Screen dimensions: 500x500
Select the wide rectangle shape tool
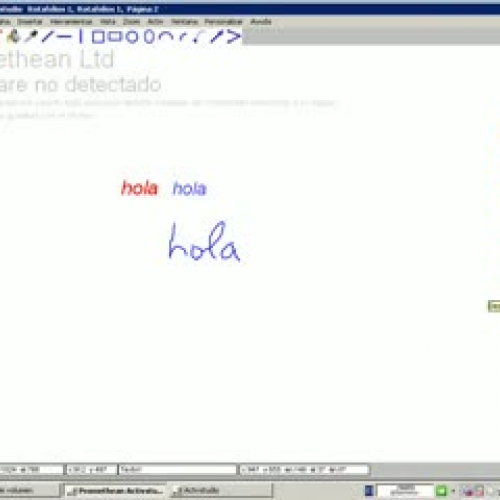(116, 36)
